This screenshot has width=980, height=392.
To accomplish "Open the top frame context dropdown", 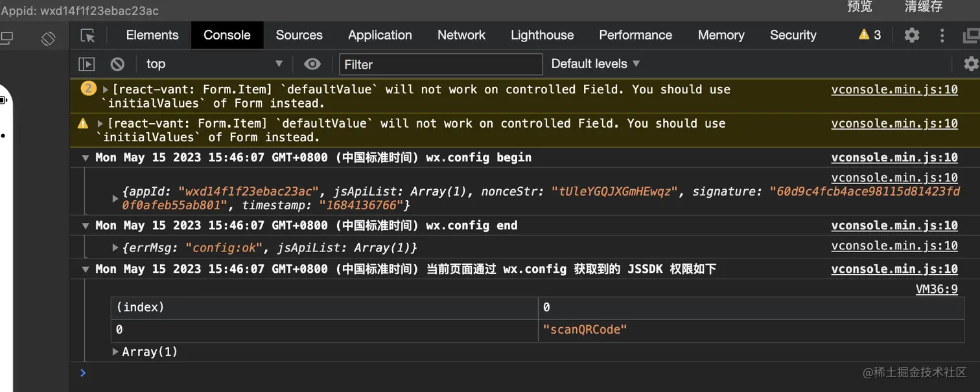I will pos(214,63).
